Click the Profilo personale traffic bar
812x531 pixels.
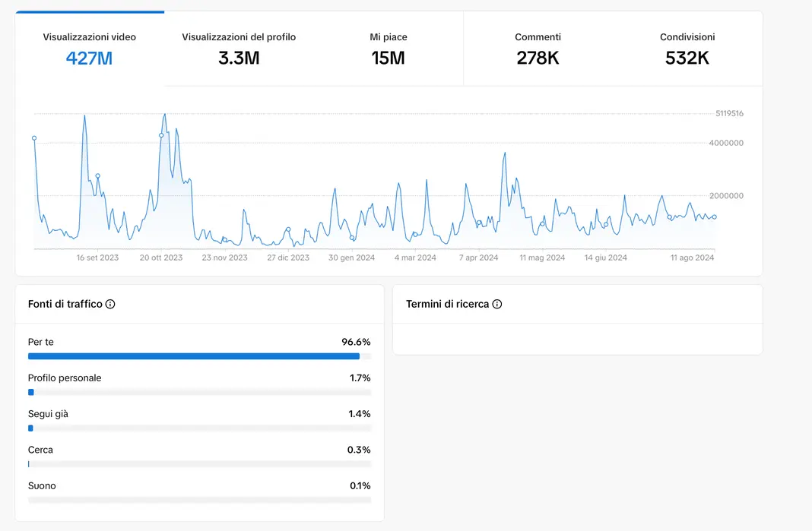click(x=199, y=392)
